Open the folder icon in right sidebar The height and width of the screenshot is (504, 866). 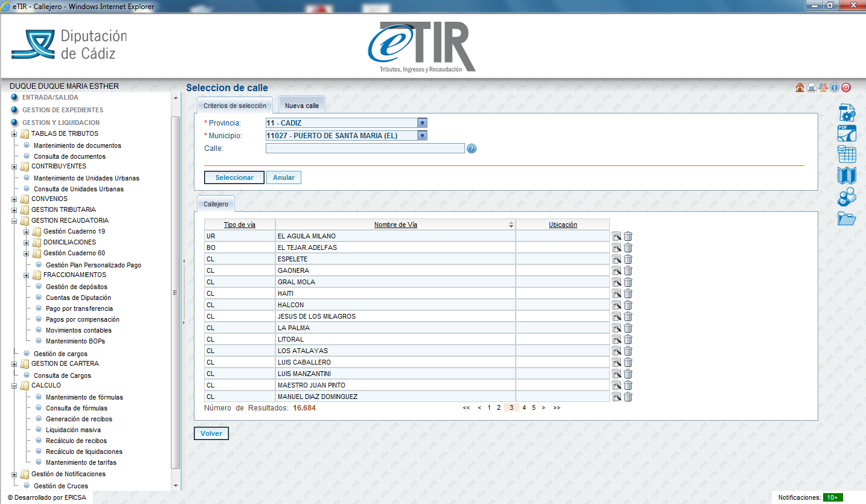click(847, 218)
